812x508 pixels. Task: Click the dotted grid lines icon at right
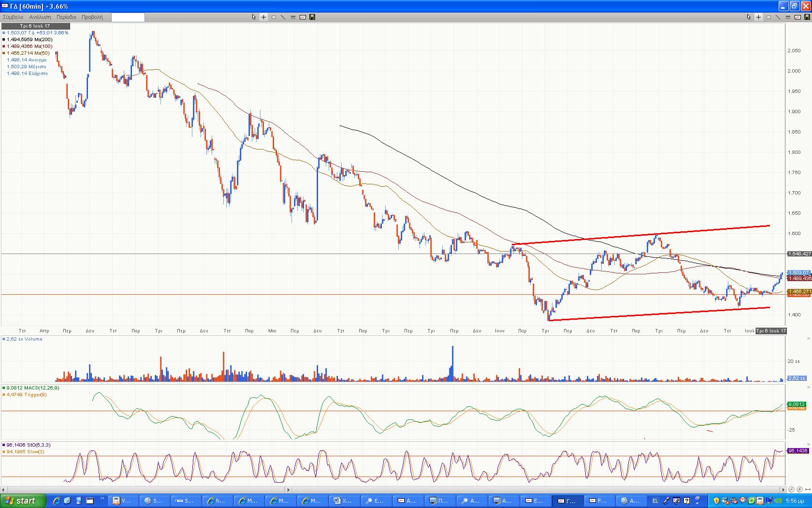coord(787,17)
